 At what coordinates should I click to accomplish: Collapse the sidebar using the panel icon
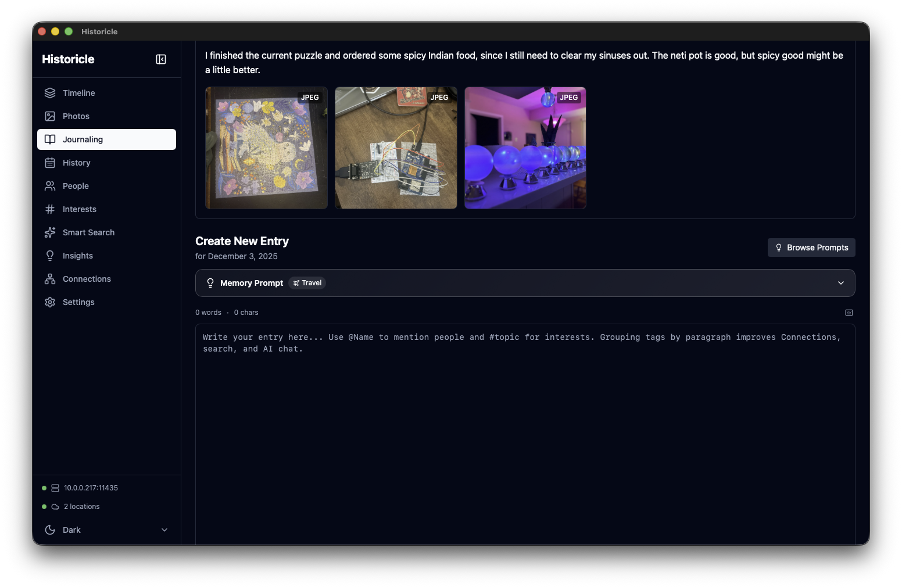coord(161,59)
